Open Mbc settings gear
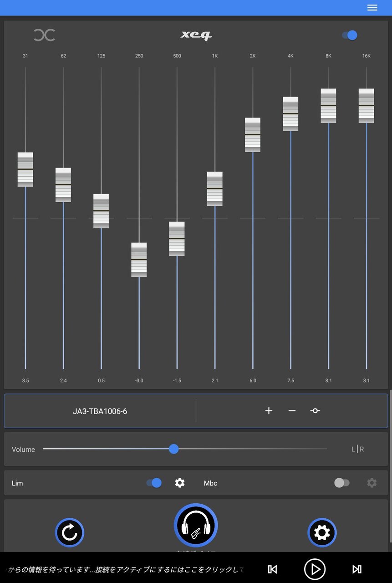 (372, 483)
